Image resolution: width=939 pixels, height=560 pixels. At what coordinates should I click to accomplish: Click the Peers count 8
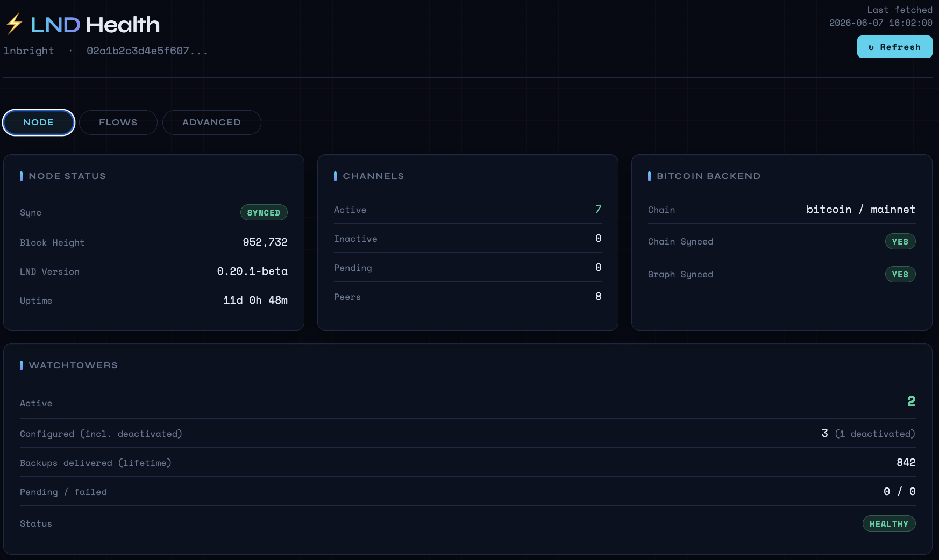(598, 296)
